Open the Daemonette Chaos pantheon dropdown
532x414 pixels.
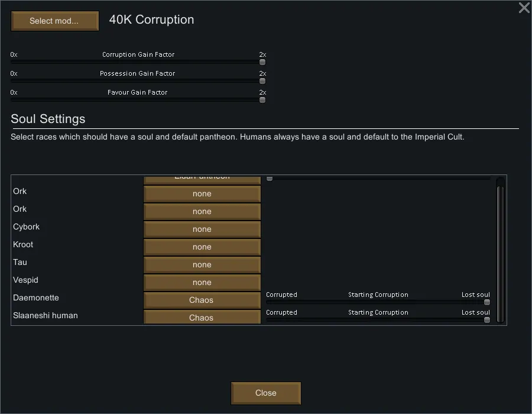(202, 300)
